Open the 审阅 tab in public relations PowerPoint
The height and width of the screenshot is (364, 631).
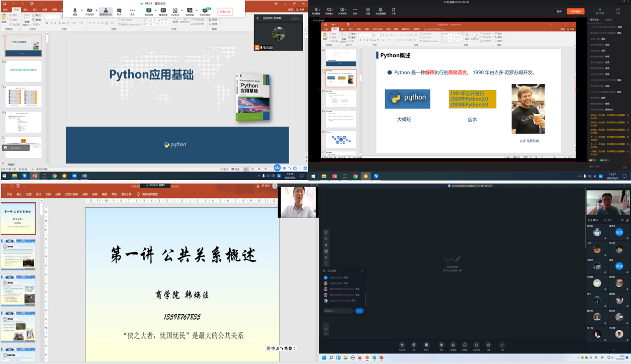point(95,194)
